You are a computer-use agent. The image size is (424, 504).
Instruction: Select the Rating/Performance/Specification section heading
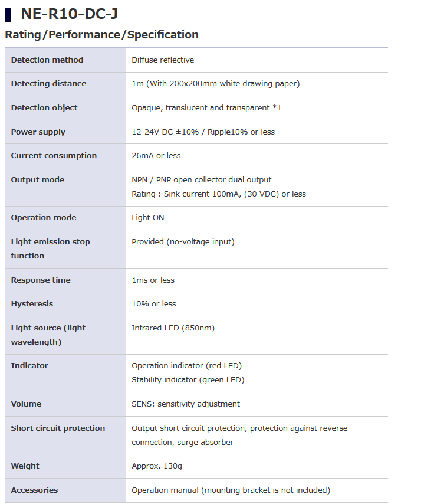[101, 35]
